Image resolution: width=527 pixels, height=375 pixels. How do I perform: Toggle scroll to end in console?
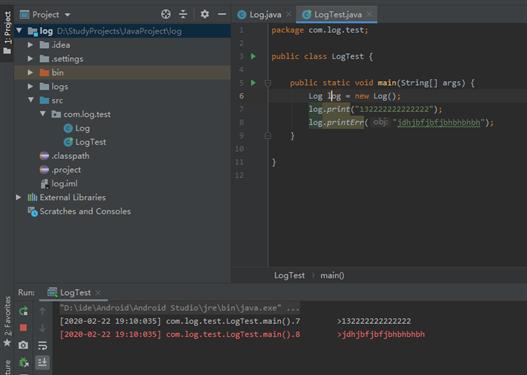coord(43,362)
